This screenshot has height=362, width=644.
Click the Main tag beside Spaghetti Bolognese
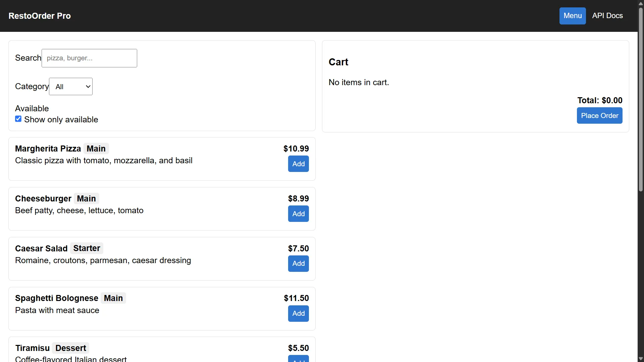(113, 298)
